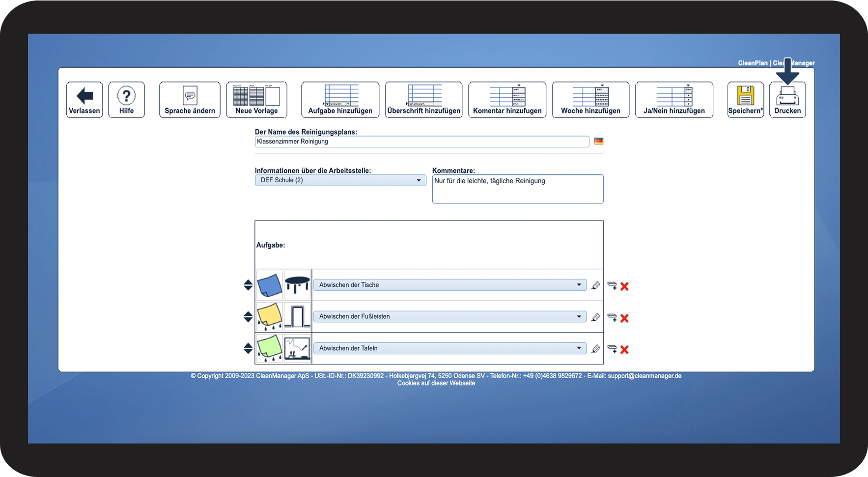868x477 pixels.
Task: Click blue cloth image in Tische row
Action: click(269, 285)
